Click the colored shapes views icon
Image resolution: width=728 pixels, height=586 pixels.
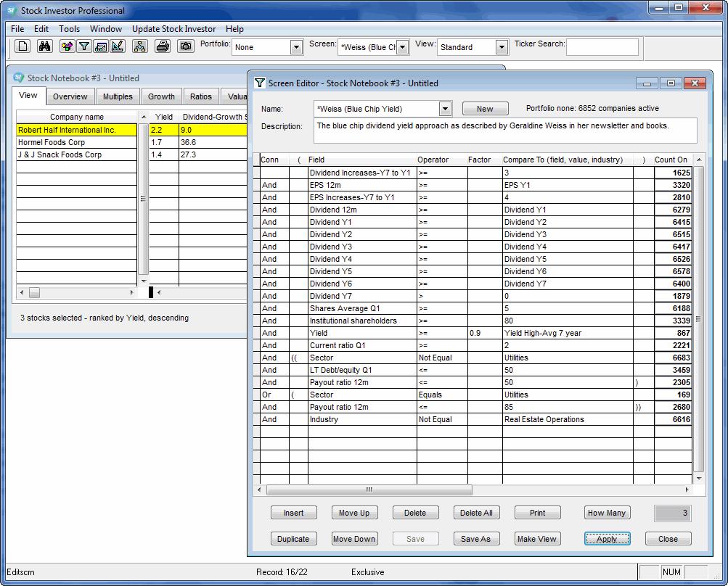click(67, 46)
